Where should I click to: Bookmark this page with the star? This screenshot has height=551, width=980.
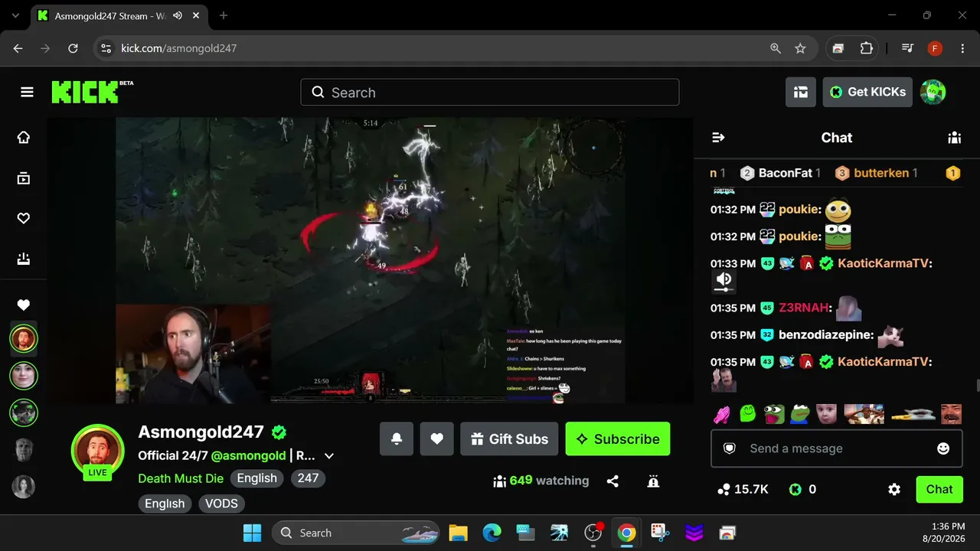[x=800, y=48]
